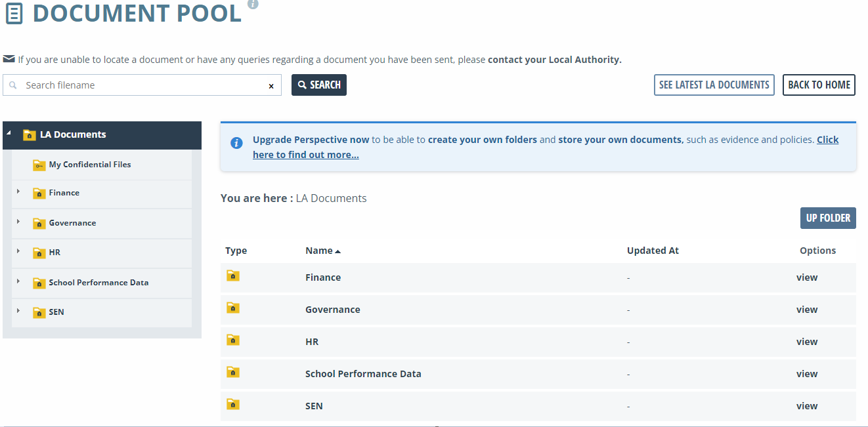The width and height of the screenshot is (868, 427).
Task: View the HR folder
Action: click(x=807, y=342)
